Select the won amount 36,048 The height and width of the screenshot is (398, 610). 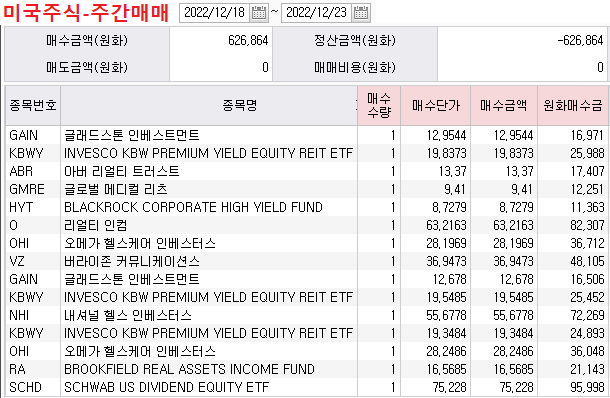[x=587, y=351]
